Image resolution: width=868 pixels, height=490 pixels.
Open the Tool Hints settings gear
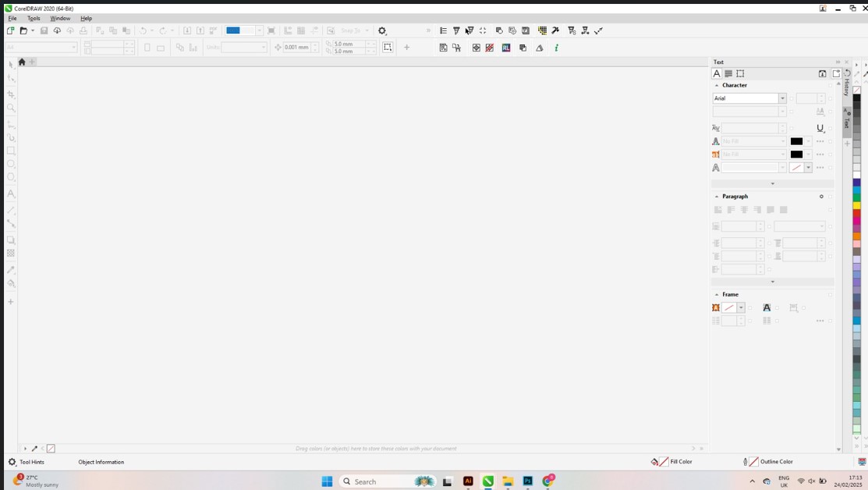pos(12,462)
